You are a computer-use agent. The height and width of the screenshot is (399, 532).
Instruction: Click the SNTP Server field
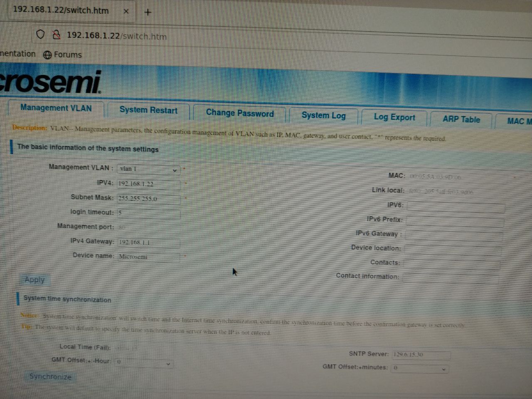(x=421, y=355)
